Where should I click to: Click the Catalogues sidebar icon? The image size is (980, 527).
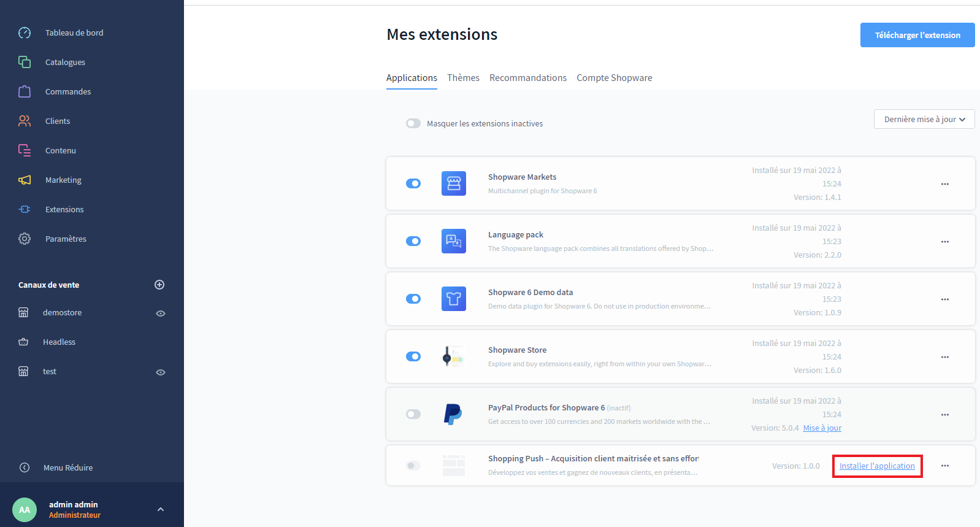point(25,62)
